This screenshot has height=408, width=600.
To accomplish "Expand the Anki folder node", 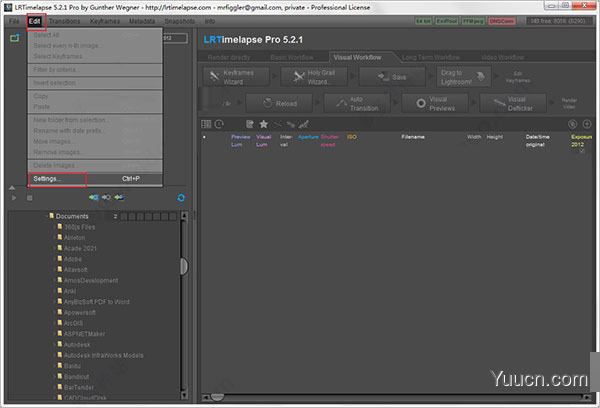I will [54, 291].
